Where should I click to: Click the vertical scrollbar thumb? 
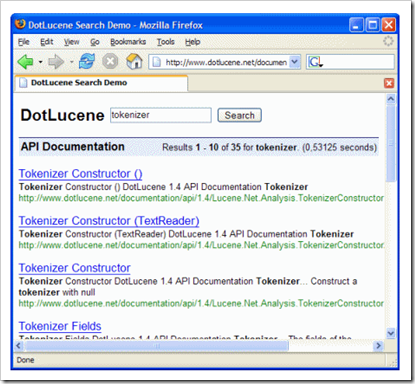click(391, 143)
